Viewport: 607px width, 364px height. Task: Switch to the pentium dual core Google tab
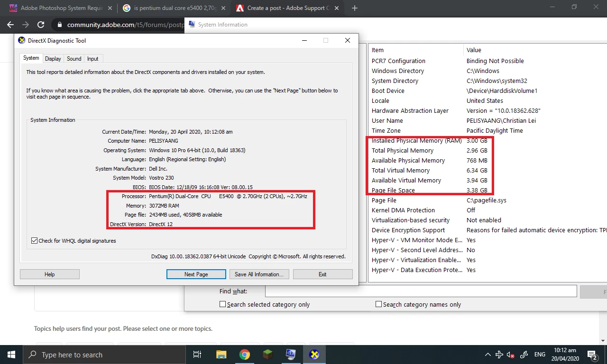[x=174, y=8]
